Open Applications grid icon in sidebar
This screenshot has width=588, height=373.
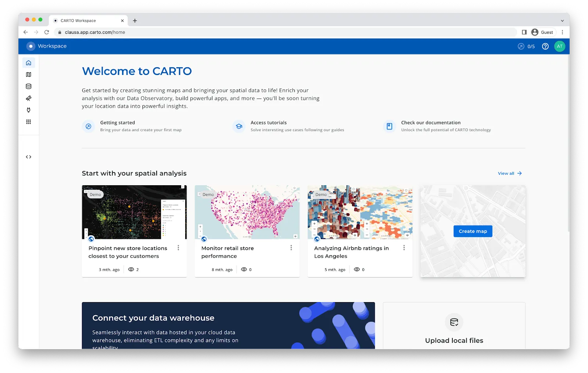click(x=29, y=122)
